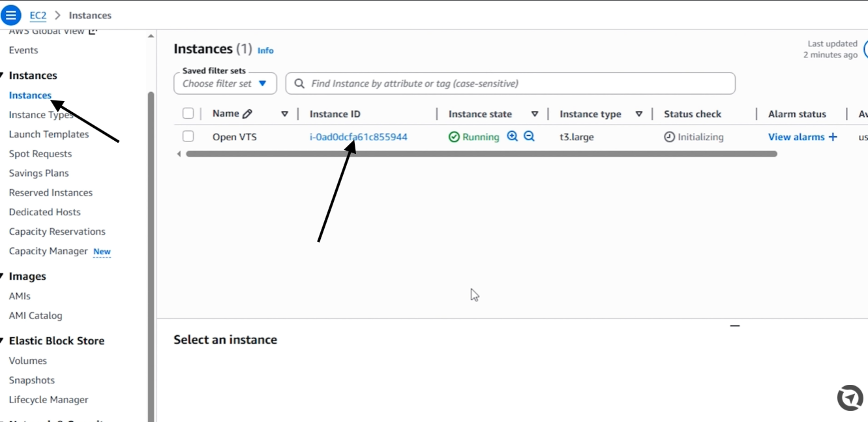Screen dimensions: 868x422
Task: Open Instances in the sidebar
Action: [30, 95]
